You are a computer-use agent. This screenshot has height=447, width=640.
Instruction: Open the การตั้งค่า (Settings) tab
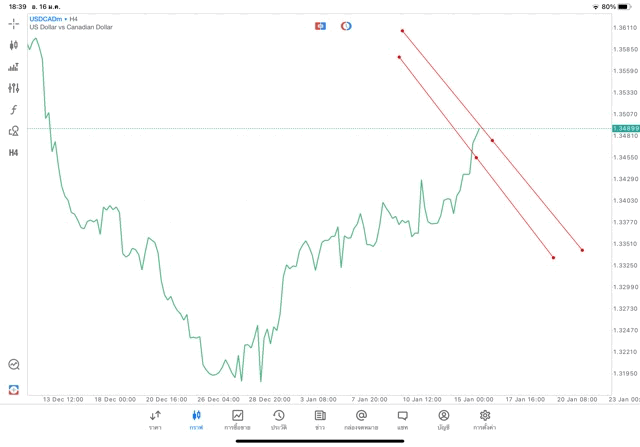485,419
